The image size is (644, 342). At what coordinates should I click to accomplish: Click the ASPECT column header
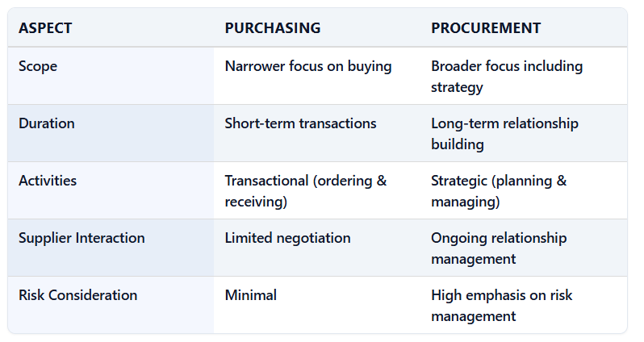pyautogui.click(x=45, y=28)
